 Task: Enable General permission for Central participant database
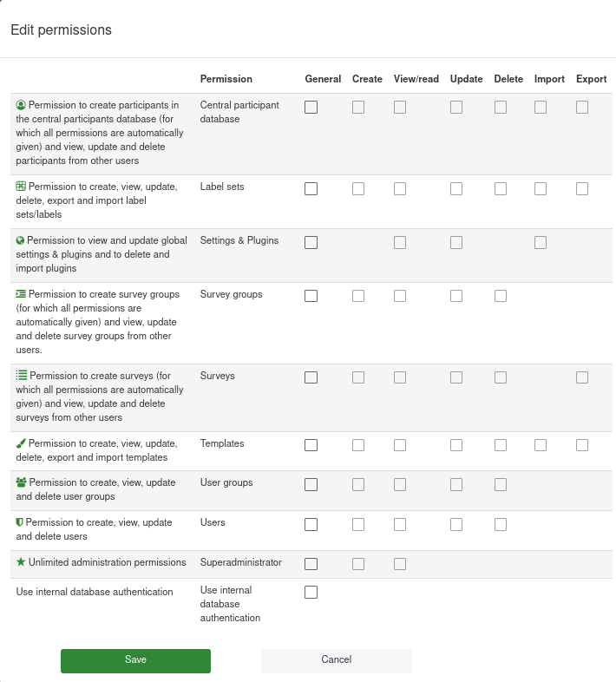(x=311, y=108)
